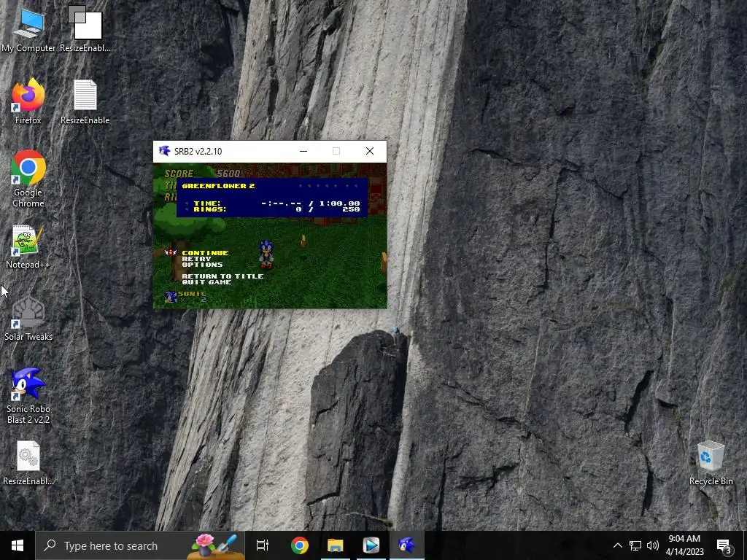
Task: Select the Google Chrome desktop shortcut
Action: click(28, 179)
